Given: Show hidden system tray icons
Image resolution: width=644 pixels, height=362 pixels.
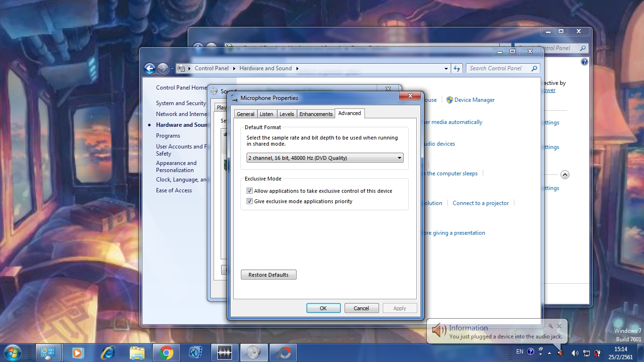Looking at the screenshot, I should tap(549, 353).
